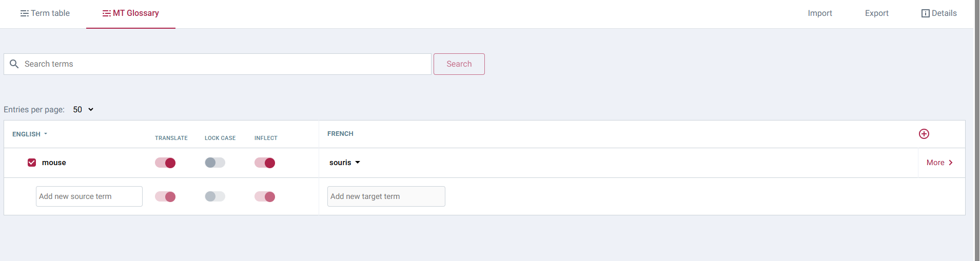Click the MT Glossary list icon
The width and height of the screenshot is (980, 261).
[x=106, y=13]
